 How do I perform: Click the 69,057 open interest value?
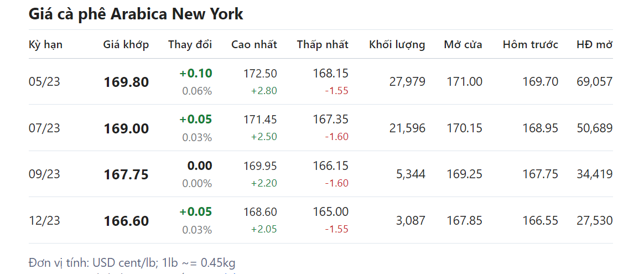594,82
